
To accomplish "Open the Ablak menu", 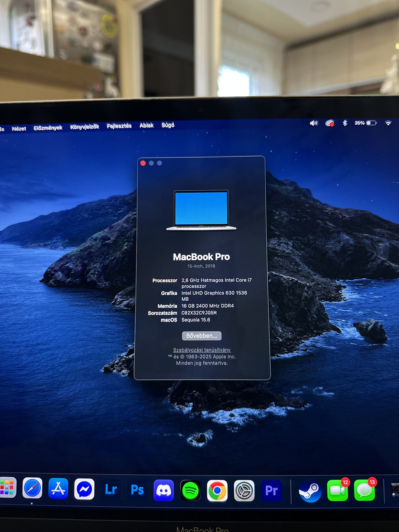I will pos(146,126).
